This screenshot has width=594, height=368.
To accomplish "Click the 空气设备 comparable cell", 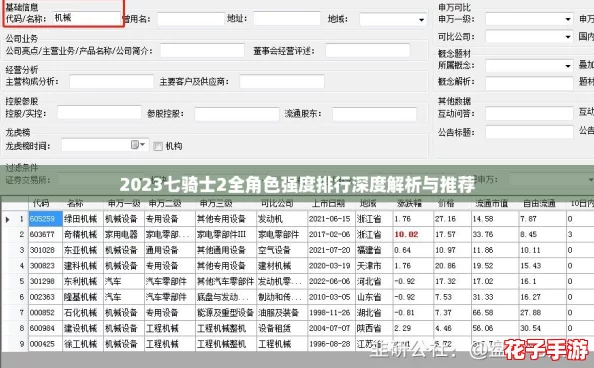I will (274, 250).
